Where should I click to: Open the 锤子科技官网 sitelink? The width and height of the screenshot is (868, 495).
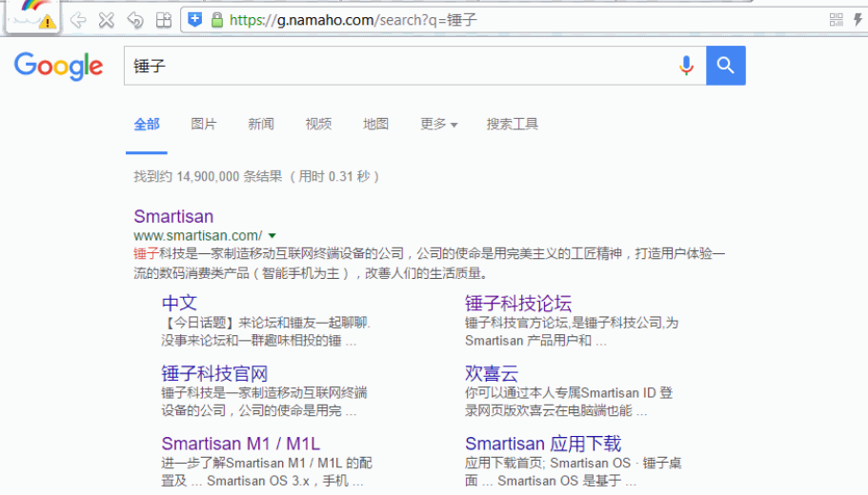[x=214, y=373]
